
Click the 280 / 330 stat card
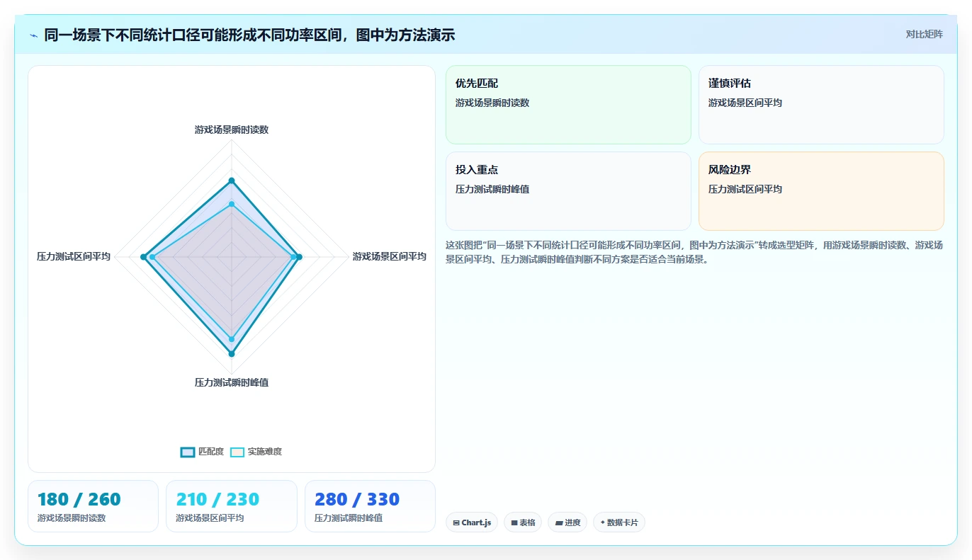370,506
